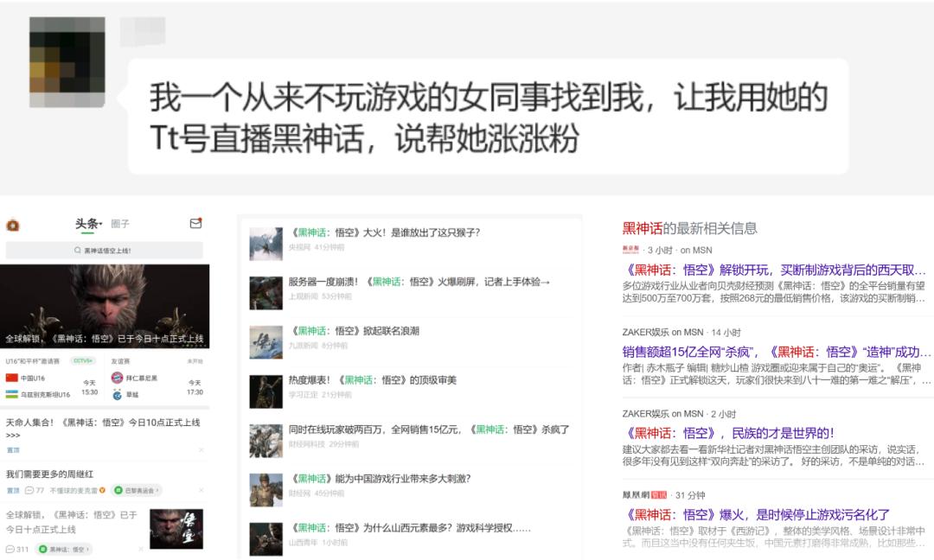This screenshot has width=934, height=560.
Task: Click thumbnail beside 掀起联名浪潮 article
Action: tap(265, 342)
